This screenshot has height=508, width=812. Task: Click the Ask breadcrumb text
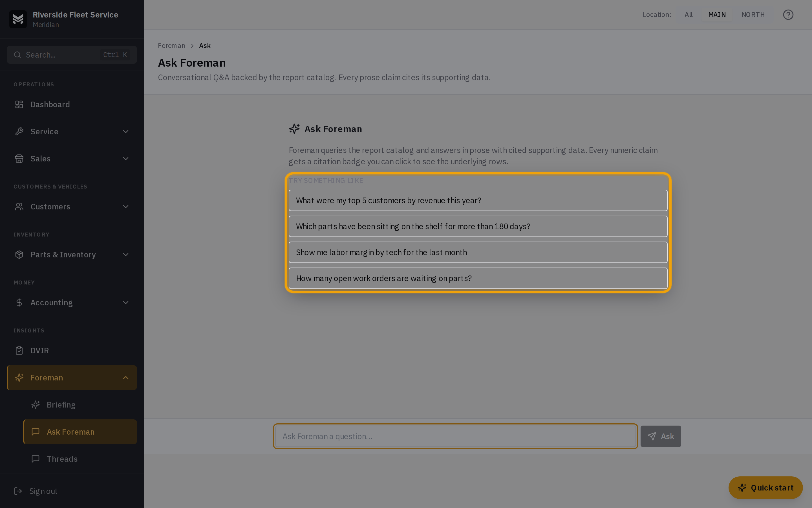[x=205, y=46]
